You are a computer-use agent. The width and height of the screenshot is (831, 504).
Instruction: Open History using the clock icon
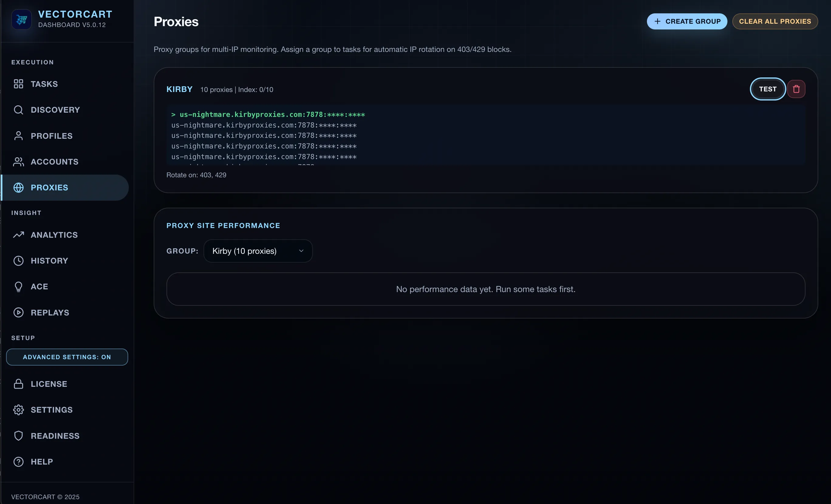pos(18,260)
